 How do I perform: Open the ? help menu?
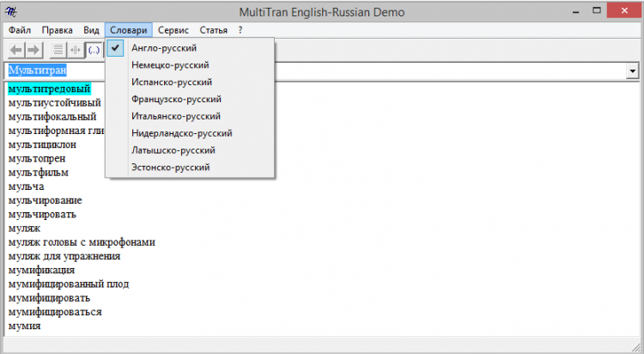tap(240, 30)
